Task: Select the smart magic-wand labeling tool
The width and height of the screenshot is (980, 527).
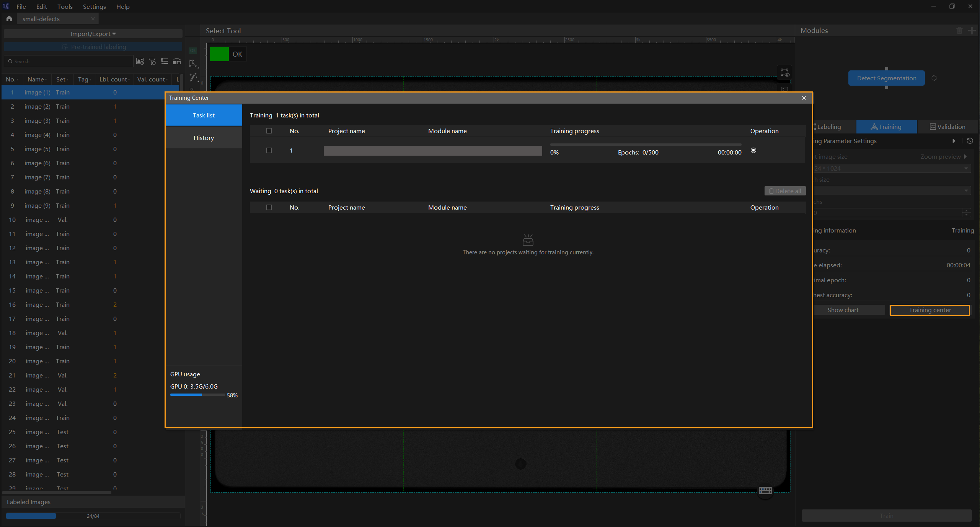Action: (193, 77)
